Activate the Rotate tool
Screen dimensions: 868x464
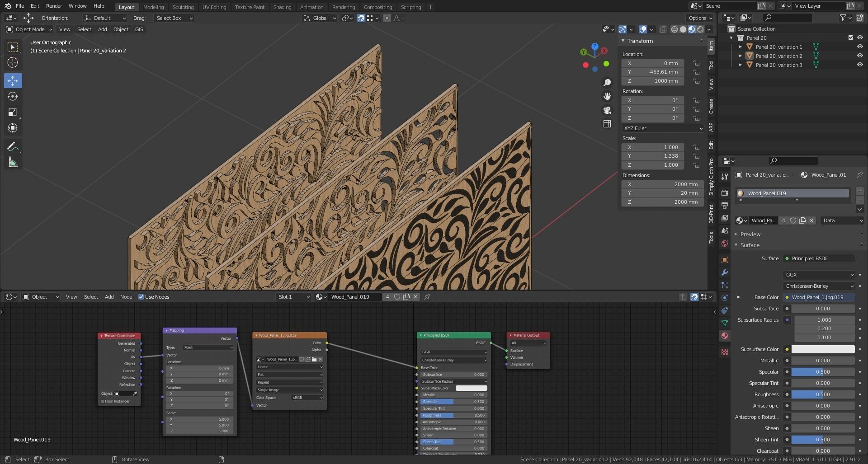click(13, 96)
